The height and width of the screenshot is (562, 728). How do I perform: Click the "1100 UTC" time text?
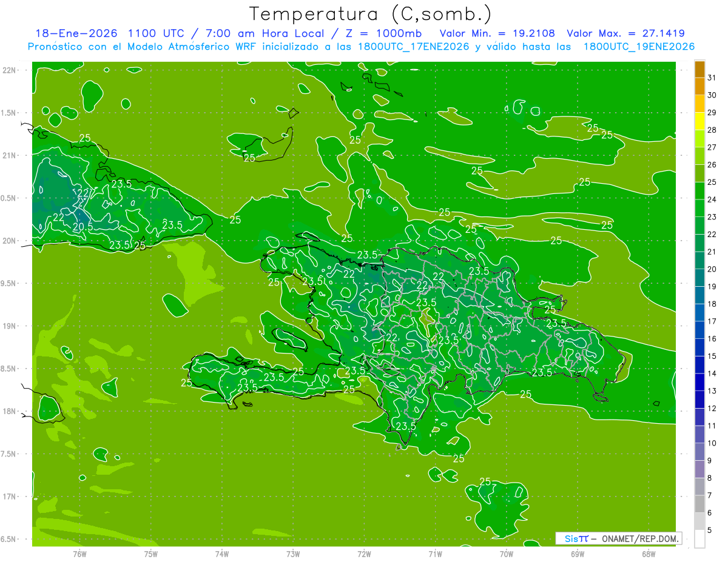pyautogui.click(x=157, y=33)
